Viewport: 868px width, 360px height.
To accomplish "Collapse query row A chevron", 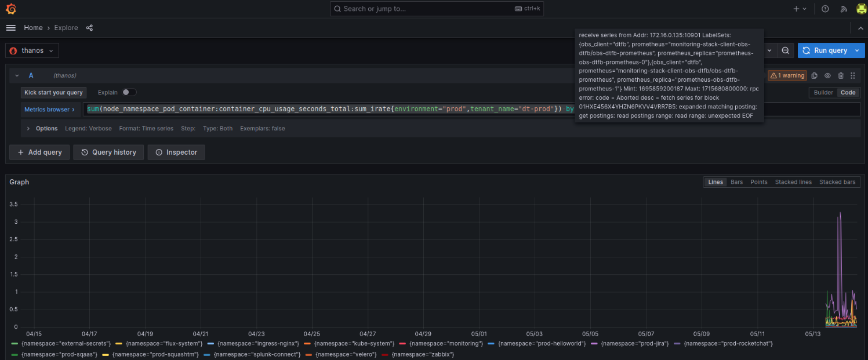I will click(x=17, y=75).
